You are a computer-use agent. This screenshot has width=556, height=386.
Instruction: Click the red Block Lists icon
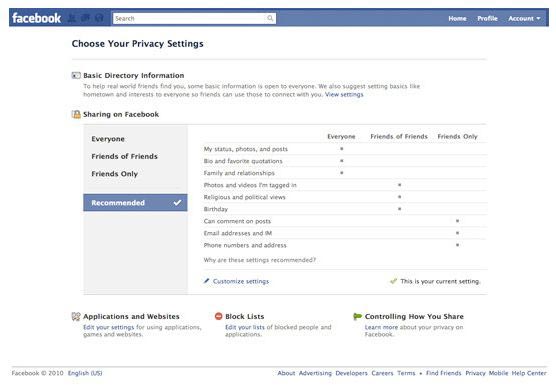pyautogui.click(x=218, y=316)
